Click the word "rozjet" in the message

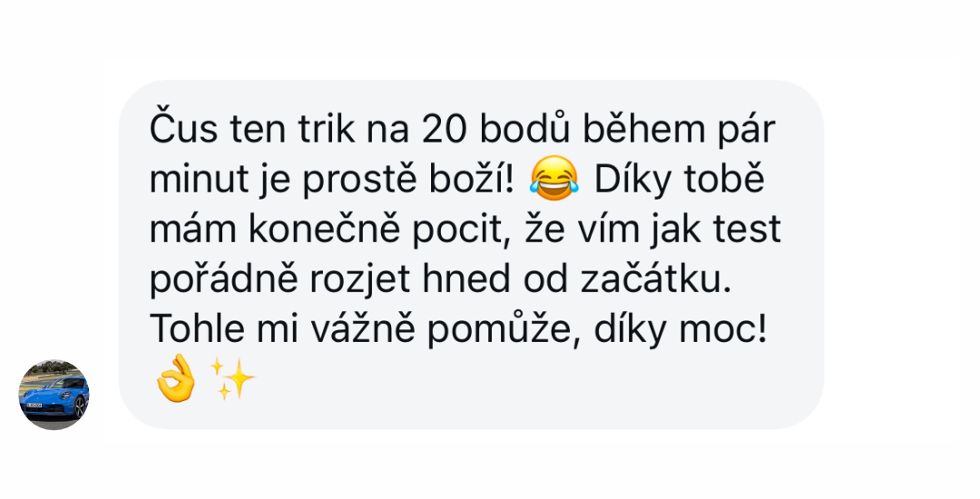[x=360, y=280]
